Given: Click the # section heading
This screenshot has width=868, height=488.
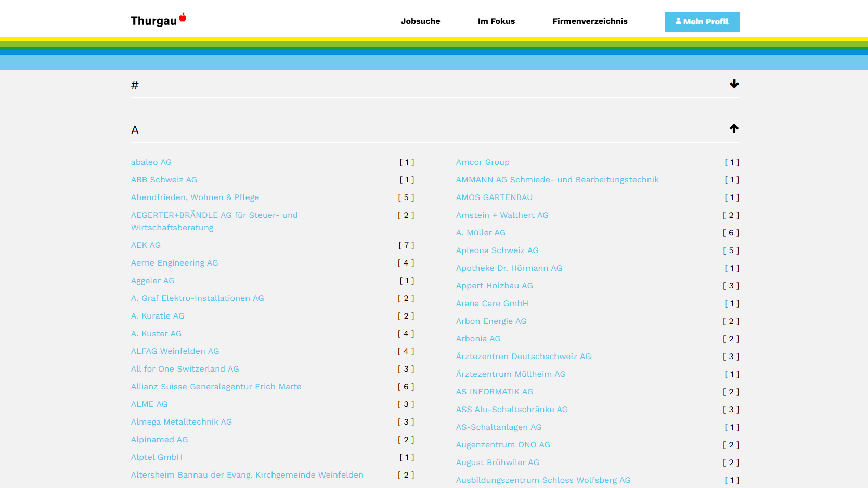Looking at the screenshot, I should [135, 85].
